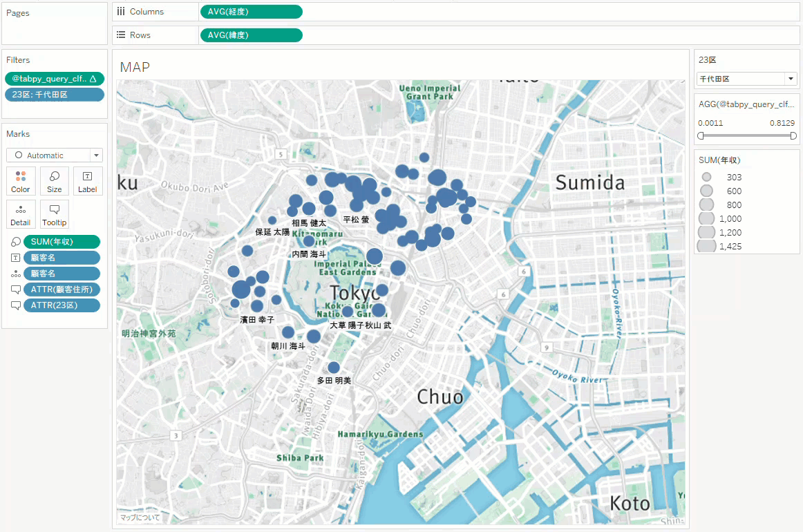Image resolution: width=803 pixels, height=532 pixels.
Task: Click the 23区: 千代田区 filter pill
Action: pos(54,95)
